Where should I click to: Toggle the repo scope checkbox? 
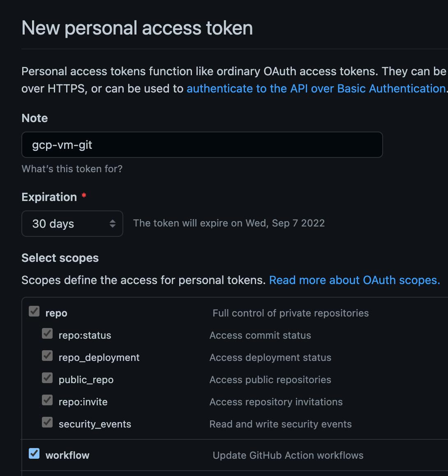pos(34,312)
